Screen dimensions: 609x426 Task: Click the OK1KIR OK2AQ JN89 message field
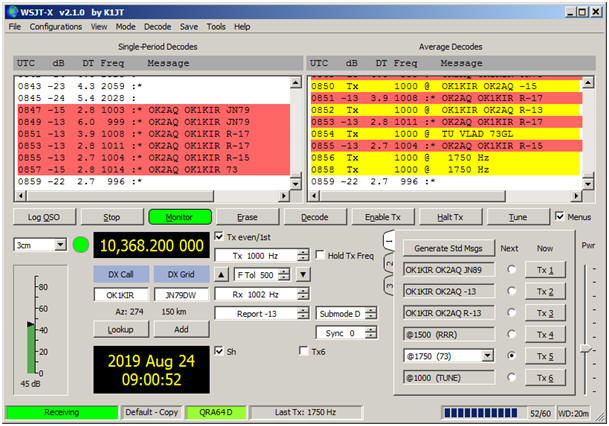pyautogui.click(x=449, y=270)
